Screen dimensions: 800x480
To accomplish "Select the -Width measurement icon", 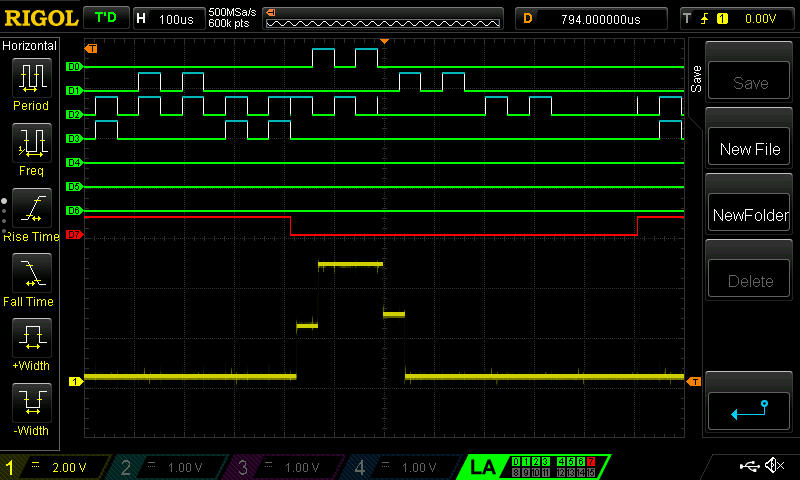I will click(31, 403).
